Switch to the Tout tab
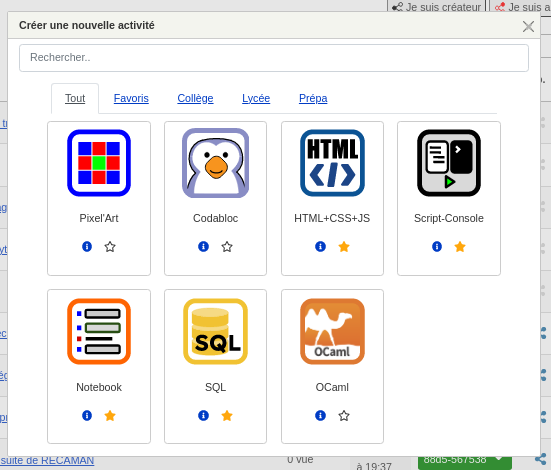The width and height of the screenshot is (551, 470). pyautogui.click(x=75, y=98)
